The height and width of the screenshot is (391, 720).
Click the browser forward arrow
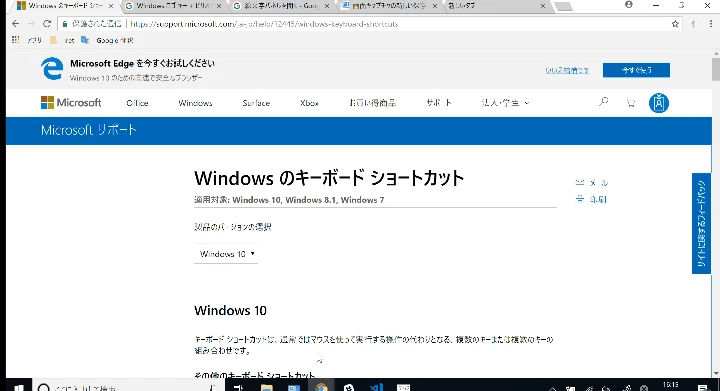pyautogui.click(x=31, y=24)
